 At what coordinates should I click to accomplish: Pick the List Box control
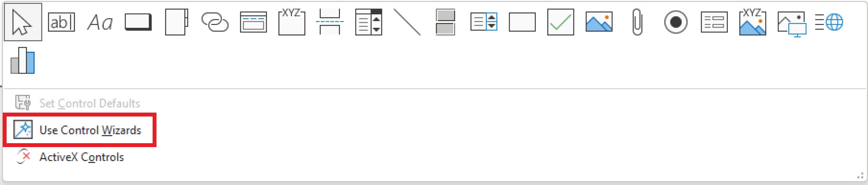click(x=484, y=22)
